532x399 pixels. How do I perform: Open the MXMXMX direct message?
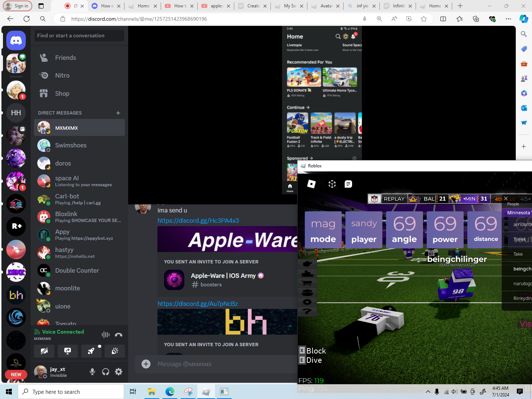coord(79,128)
